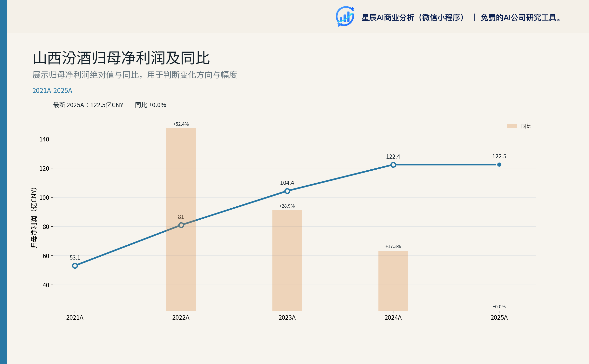Click the 40 y-axis tick label
Viewport: 589px width, 364px height.
(x=46, y=285)
